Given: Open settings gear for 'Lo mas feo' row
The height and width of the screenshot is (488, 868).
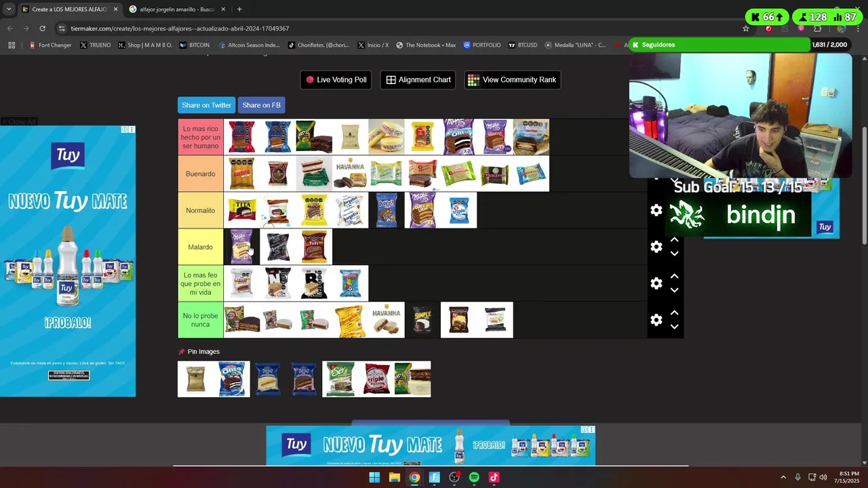Looking at the screenshot, I should (x=656, y=283).
